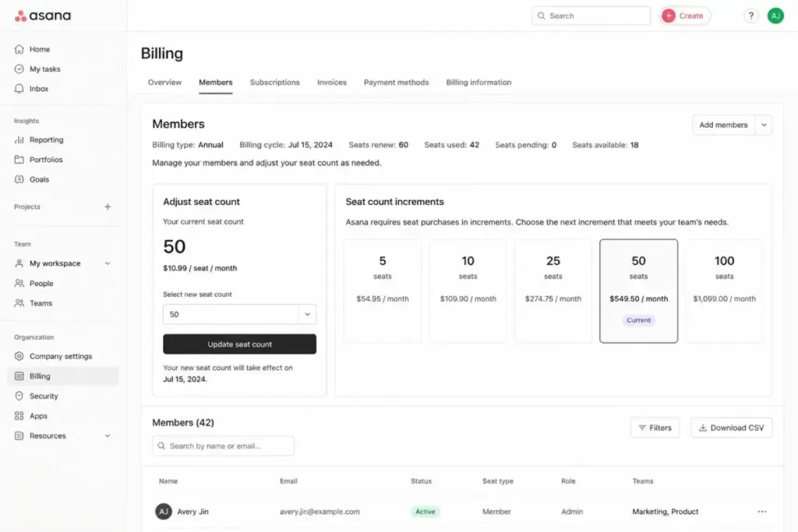Click avery.jin@example.com email

pyautogui.click(x=320, y=512)
